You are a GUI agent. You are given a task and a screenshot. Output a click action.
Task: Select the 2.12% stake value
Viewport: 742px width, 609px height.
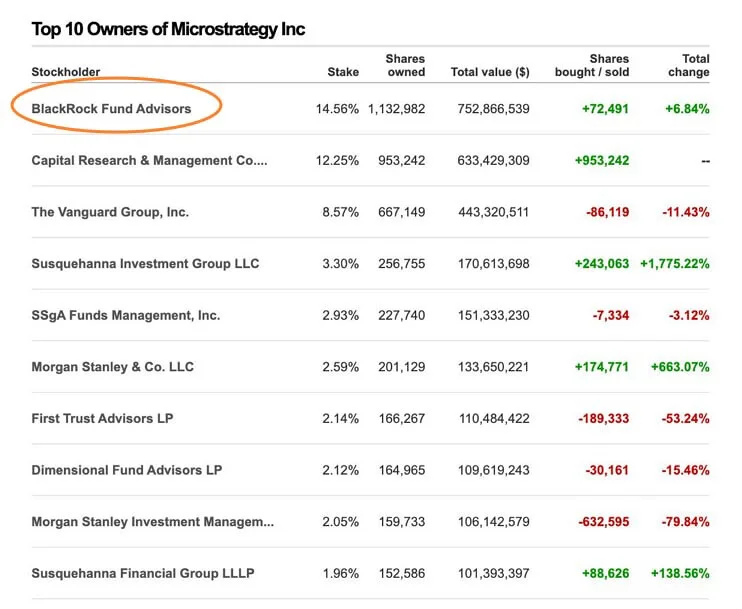pyautogui.click(x=341, y=470)
